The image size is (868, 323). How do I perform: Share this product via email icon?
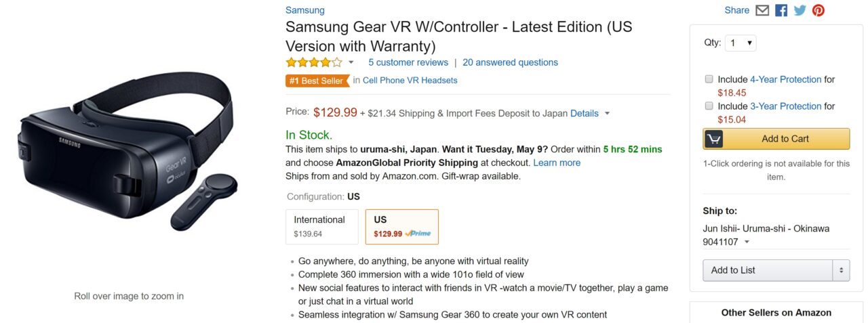click(x=762, y=10)
